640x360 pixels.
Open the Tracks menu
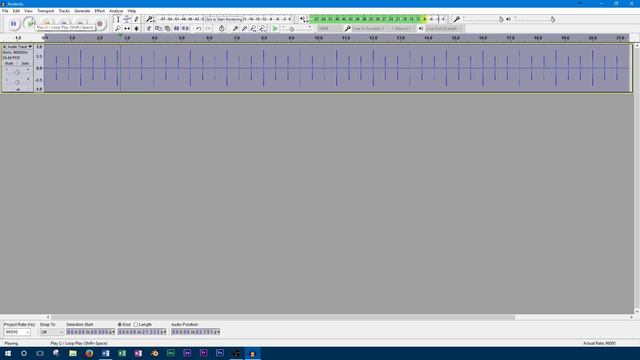[64, 11]
